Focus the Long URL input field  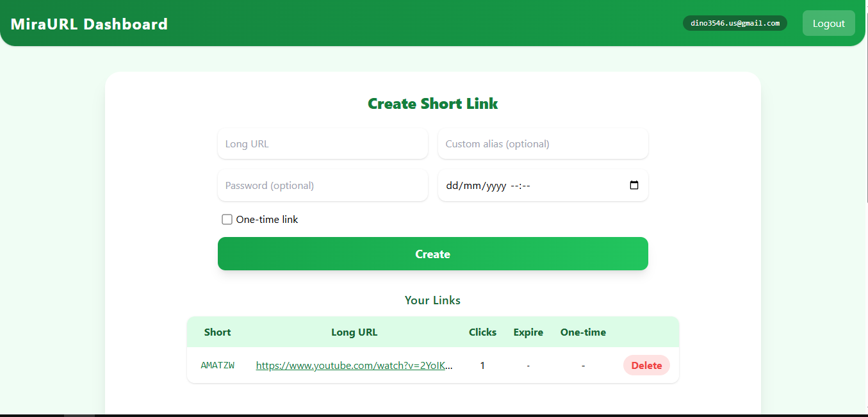(x=323, y=143)
